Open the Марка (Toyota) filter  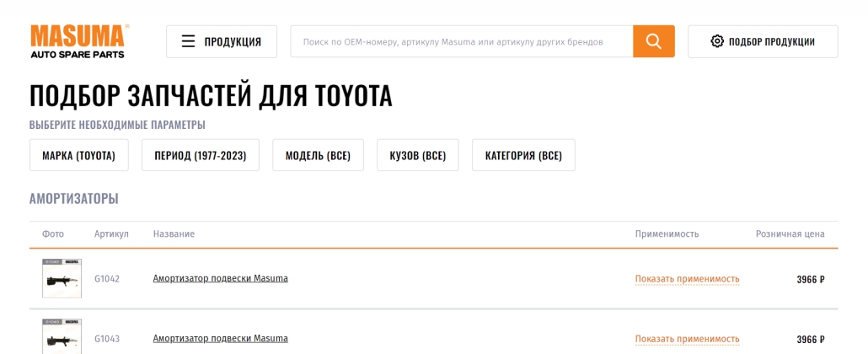coord(78,156)
